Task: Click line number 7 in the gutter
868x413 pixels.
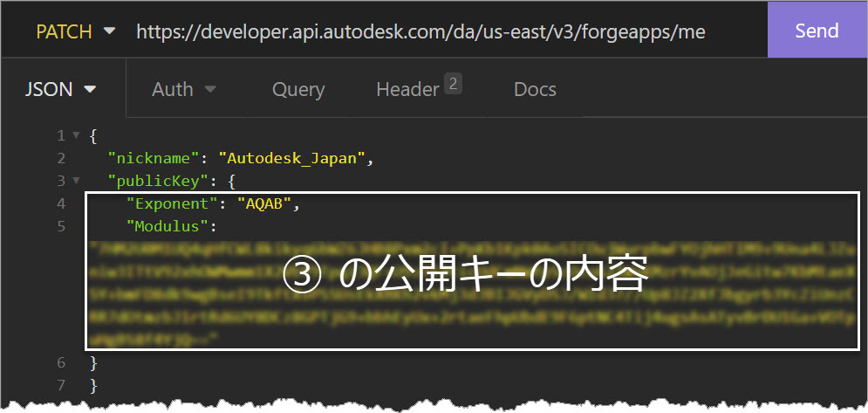Action: (x=61, y=385)
